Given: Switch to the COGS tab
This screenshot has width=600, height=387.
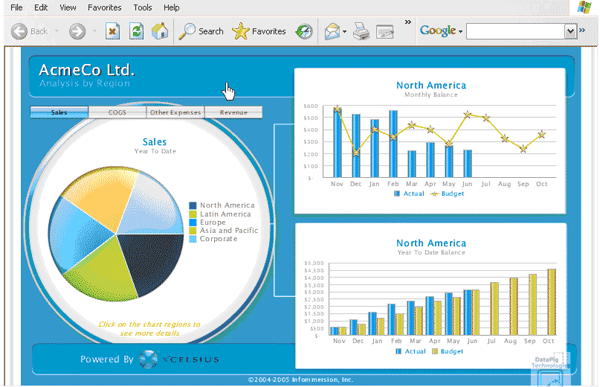Looking at the screenshot, I should [x=117, y=112].
